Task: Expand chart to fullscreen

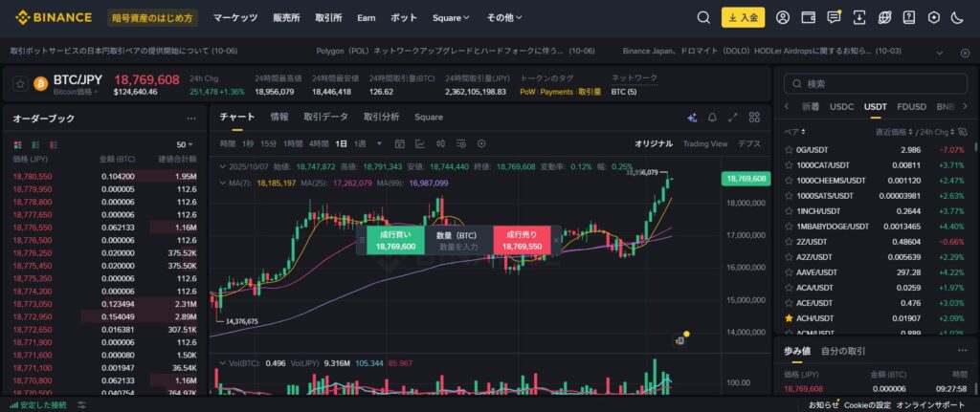Action: click(x=733, y=118)
